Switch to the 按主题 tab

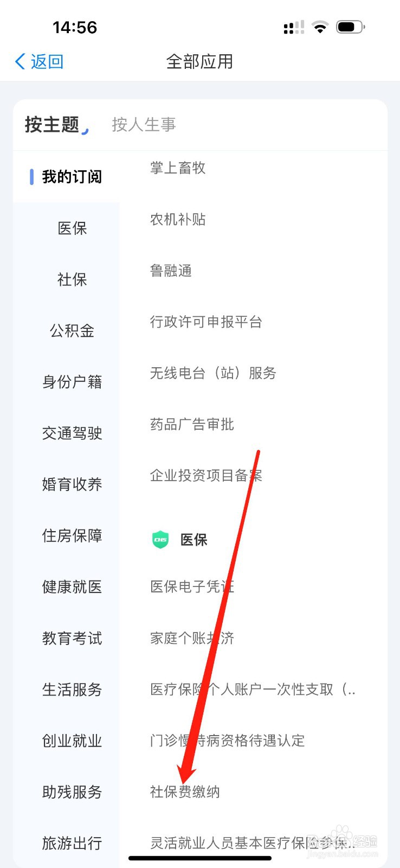[54, 123]
